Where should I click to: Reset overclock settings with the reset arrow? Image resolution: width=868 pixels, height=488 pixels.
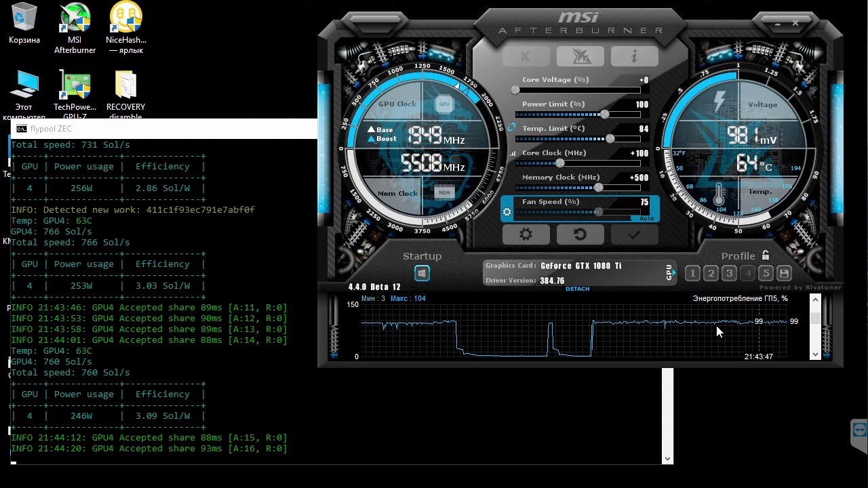(x=580, y=234)
